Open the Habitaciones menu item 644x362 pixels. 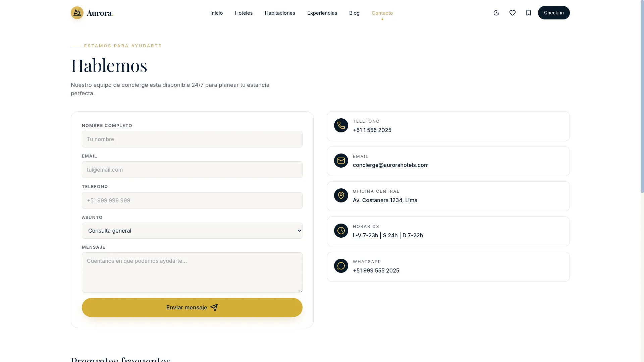pos(280,13)
